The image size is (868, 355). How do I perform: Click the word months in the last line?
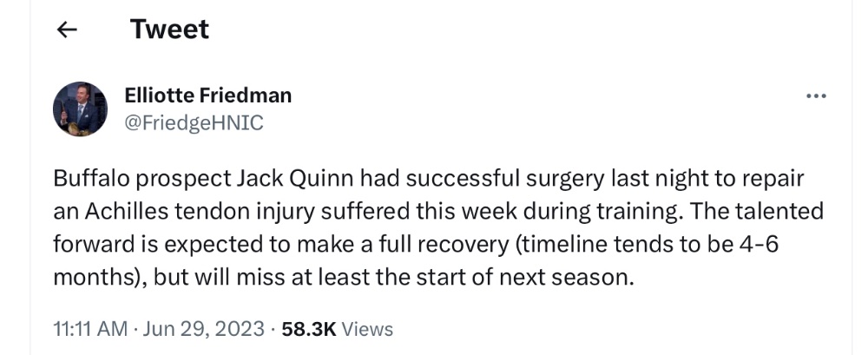pyautogui.click(x=95, y=277)
